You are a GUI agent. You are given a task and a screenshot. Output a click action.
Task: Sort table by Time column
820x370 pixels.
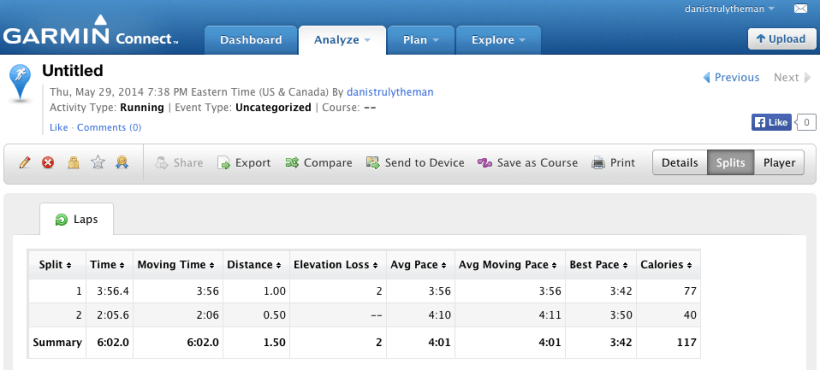pyautogui.click(x=109, y=265)
